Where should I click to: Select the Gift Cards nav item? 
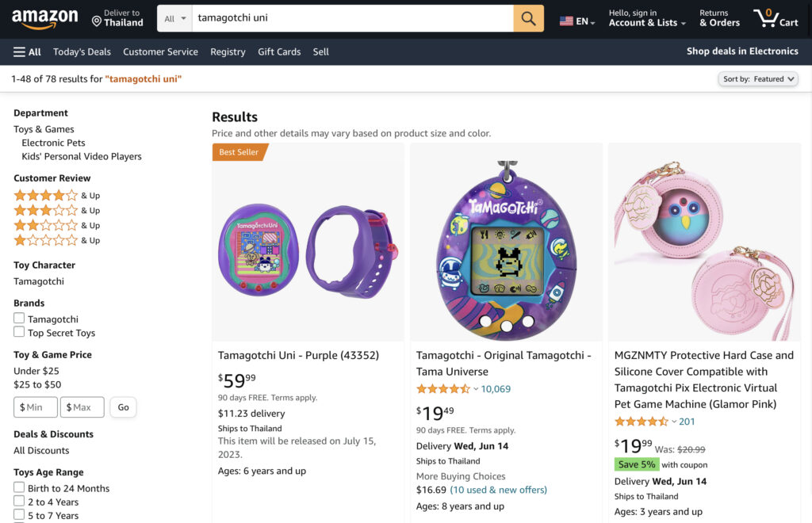coord(279,52)
